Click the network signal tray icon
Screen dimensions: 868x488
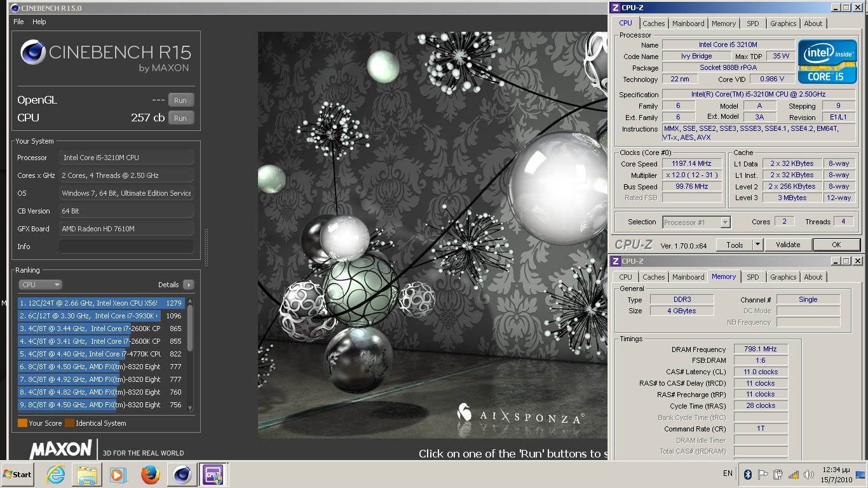(x=794, y=475)
